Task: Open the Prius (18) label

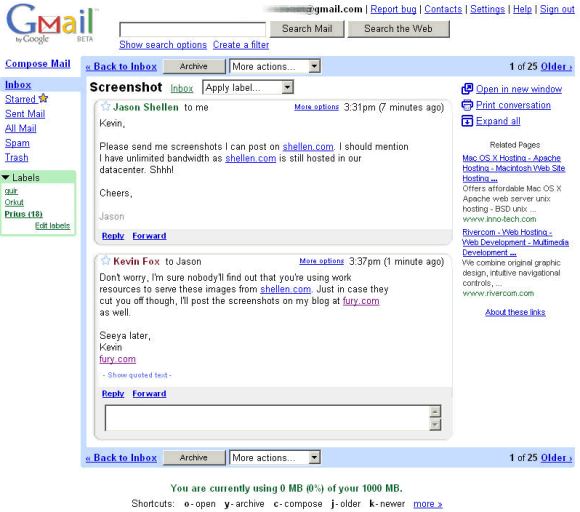Action: click(23, 214)
